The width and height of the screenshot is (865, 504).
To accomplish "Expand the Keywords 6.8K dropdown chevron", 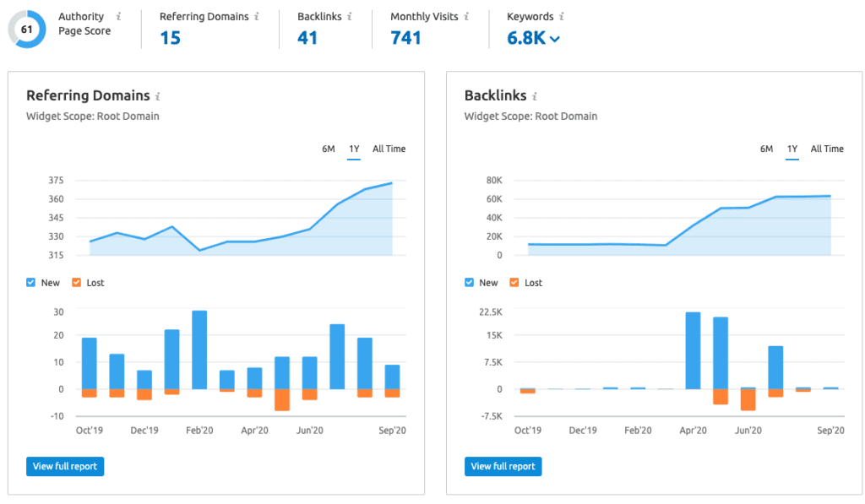I will point(554,39).
